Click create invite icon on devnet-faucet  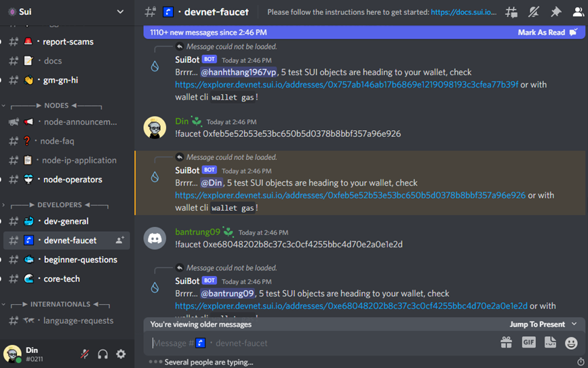[120, 240]
